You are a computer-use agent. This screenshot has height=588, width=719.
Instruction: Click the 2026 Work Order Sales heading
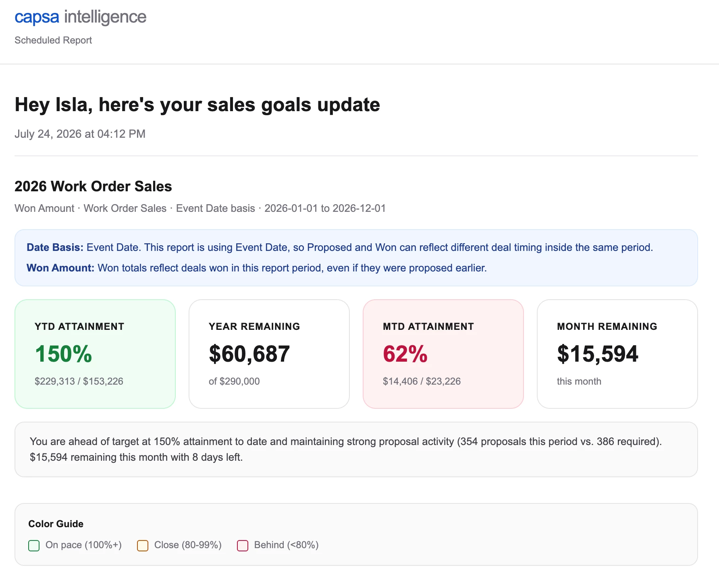coord(93,186)
